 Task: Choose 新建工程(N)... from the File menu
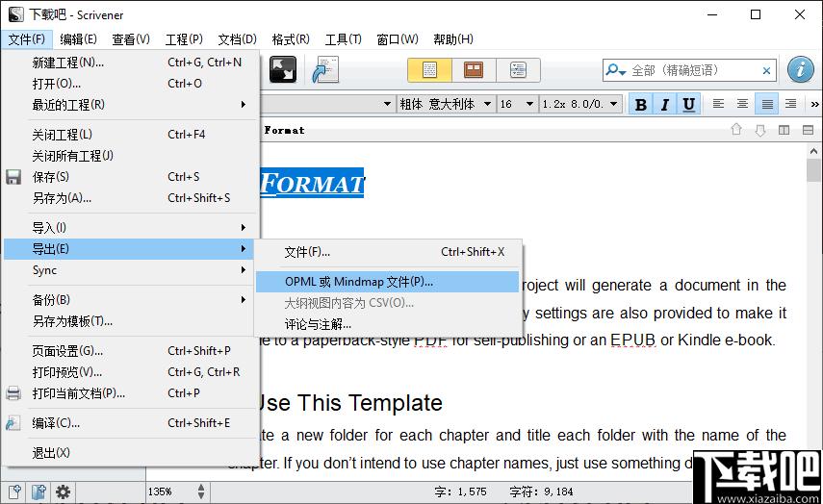(131, 63)
